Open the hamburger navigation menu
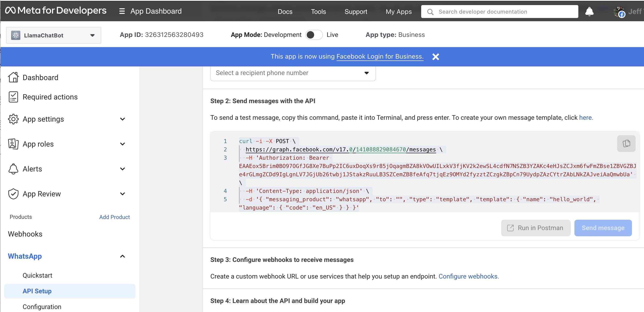644x312 pixels. point(122,11)
